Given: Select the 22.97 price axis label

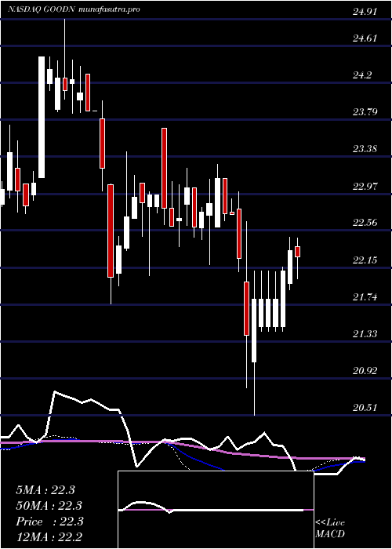Looking at the screenshot, I should tap(365, 186).
